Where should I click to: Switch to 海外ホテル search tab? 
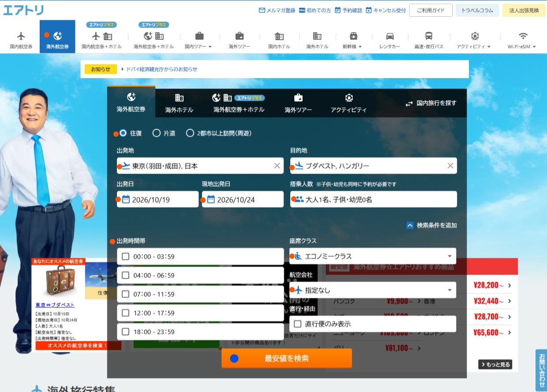(179, 103)
